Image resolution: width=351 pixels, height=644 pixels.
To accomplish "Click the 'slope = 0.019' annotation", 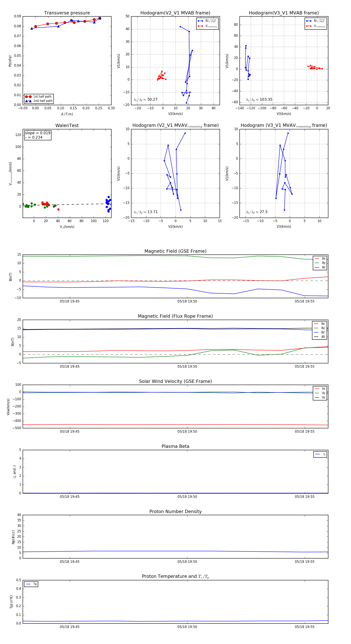I will click(37, 133).
